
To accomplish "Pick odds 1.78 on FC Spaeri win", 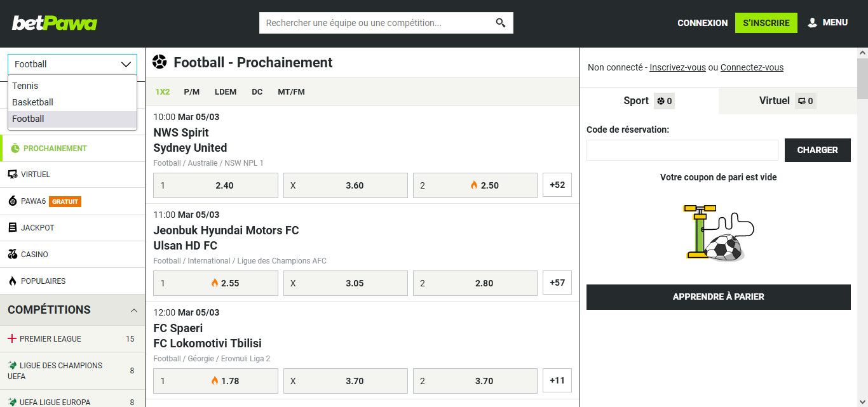I will [216, 381].
